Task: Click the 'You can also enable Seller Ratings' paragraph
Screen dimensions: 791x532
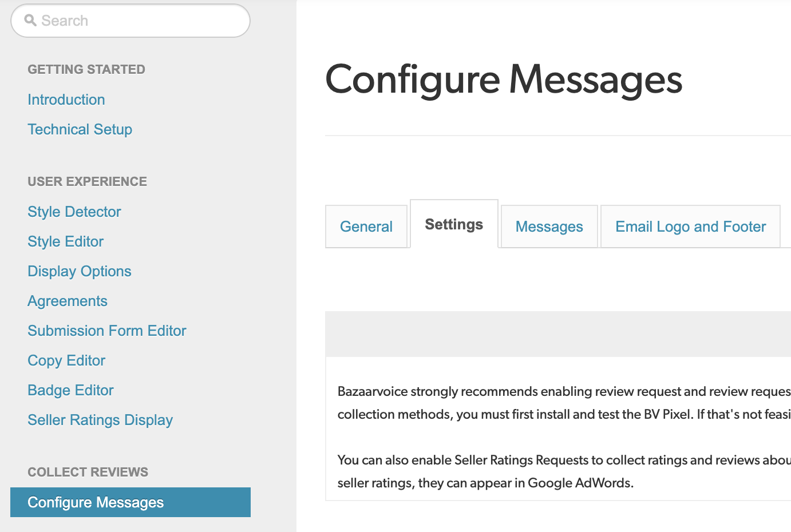Action: pyautogui.click(x=564, y=471)
